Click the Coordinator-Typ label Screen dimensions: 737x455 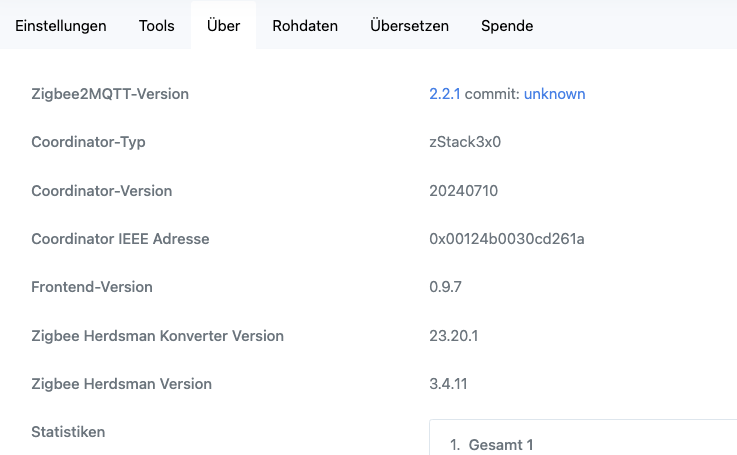point(88,142)
